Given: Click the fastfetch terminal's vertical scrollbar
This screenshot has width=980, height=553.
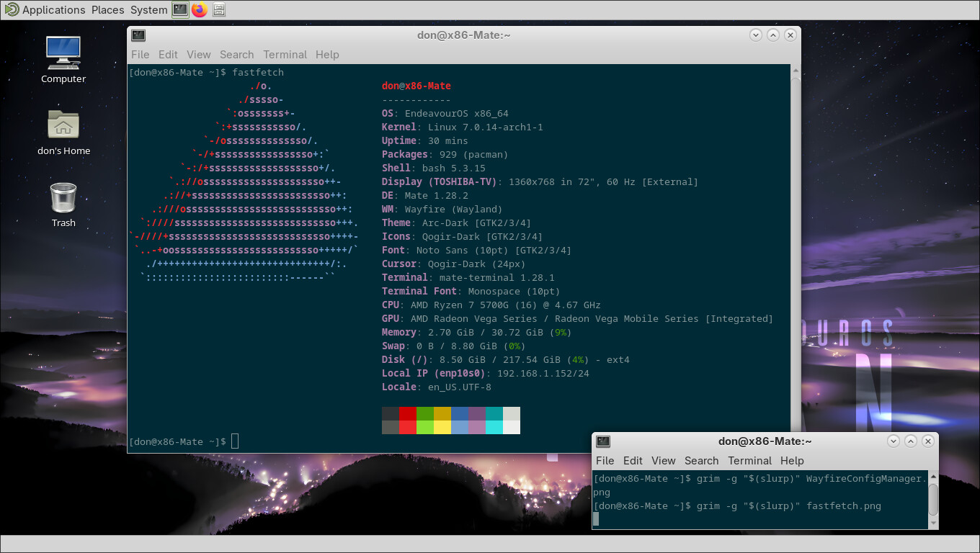Looking at the screenshot, I should coord(796,258).
